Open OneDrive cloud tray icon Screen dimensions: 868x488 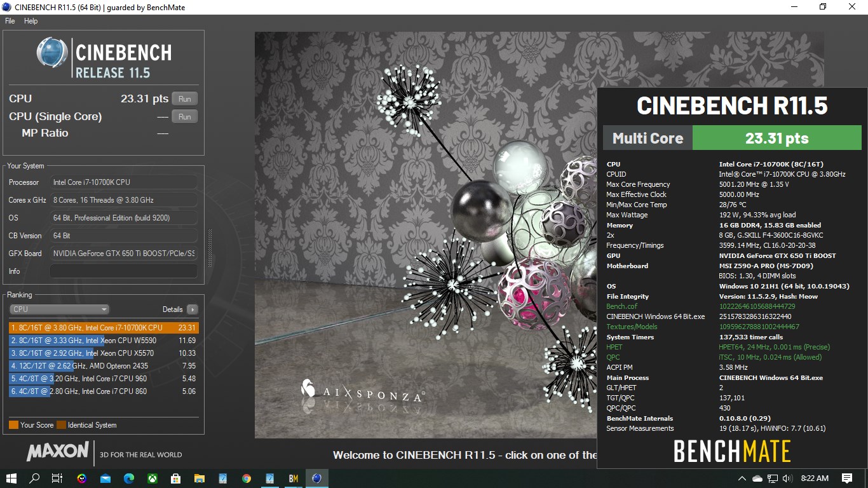coord(757,478)
